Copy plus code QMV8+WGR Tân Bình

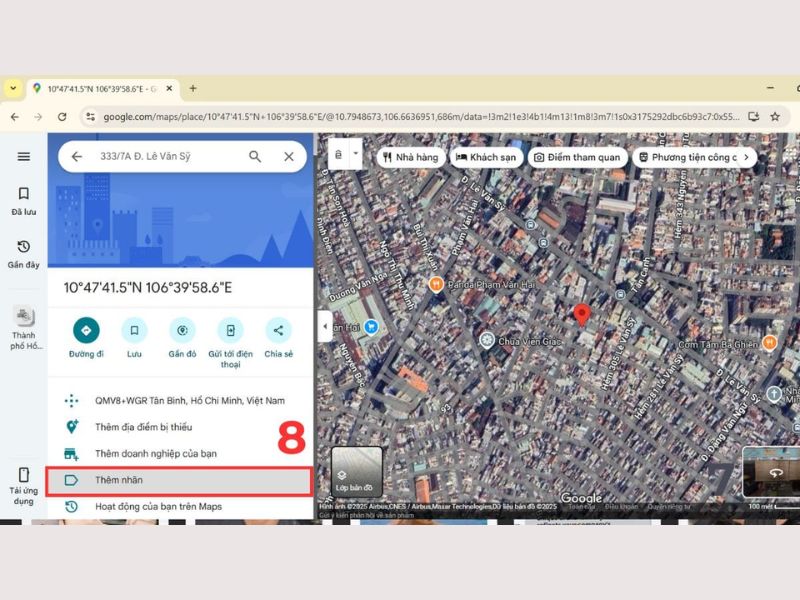click(181, 401)
